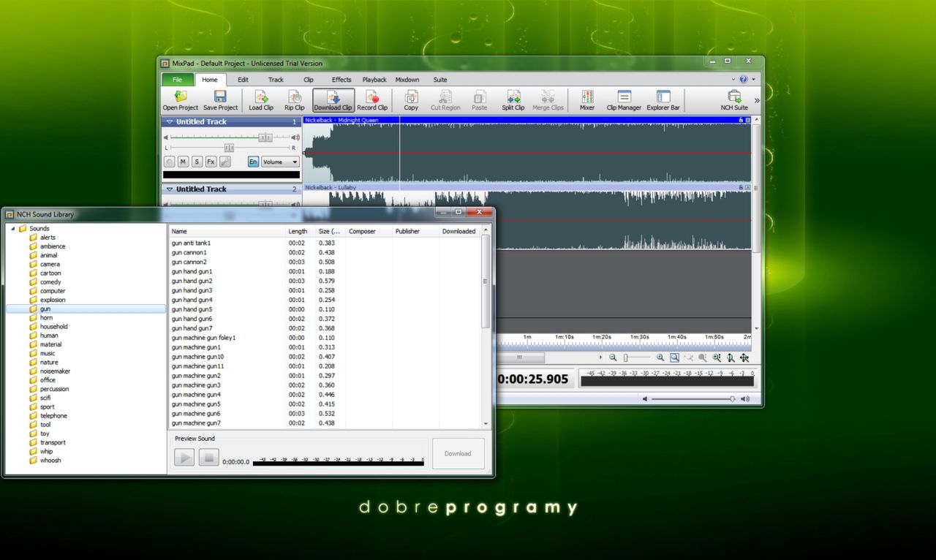The image size is (936, 560).
Task: Sort sounds by the Publisher column
Action: pyautogui.click(x=415, y=231)
